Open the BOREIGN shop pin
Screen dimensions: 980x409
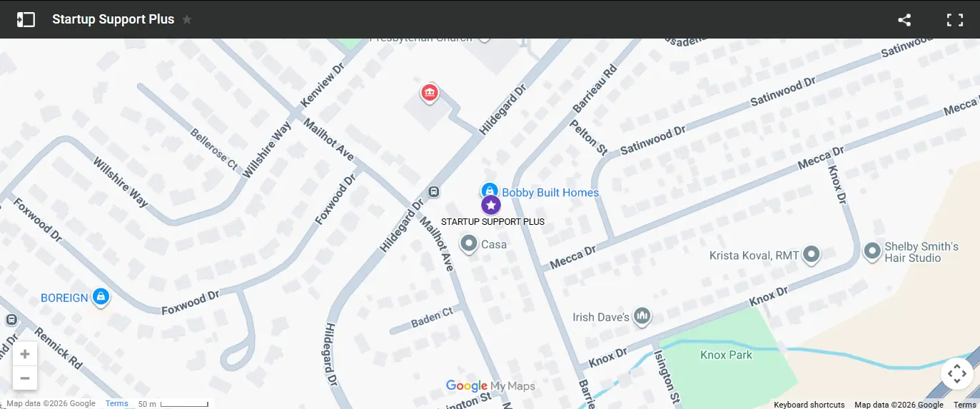101,298
